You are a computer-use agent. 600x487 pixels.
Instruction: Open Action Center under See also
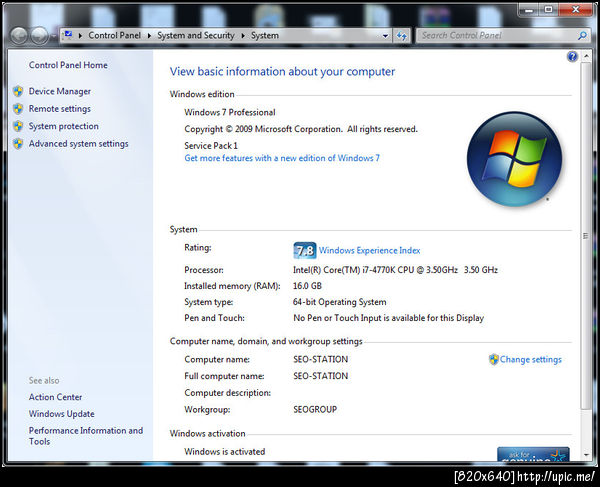click(55, 397)
